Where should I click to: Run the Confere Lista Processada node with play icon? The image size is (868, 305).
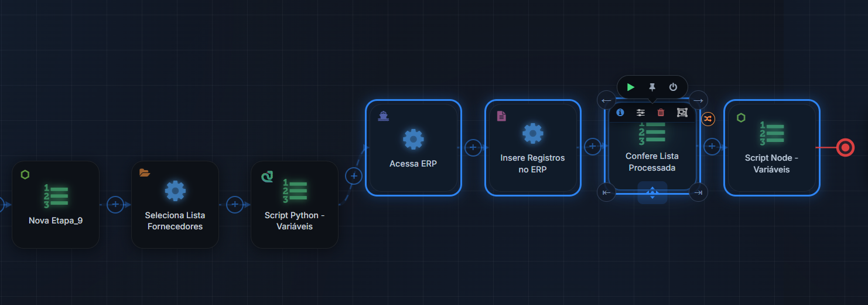point(631,87)
